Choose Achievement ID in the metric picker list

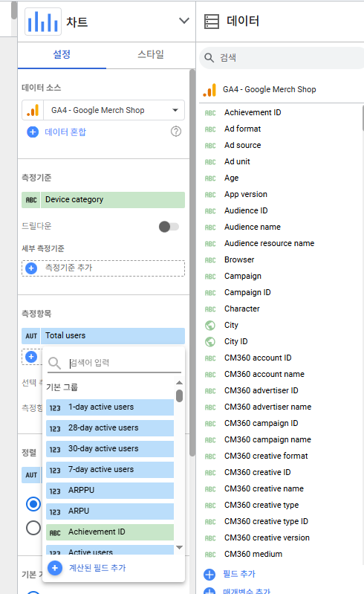(x=110, y=532)
